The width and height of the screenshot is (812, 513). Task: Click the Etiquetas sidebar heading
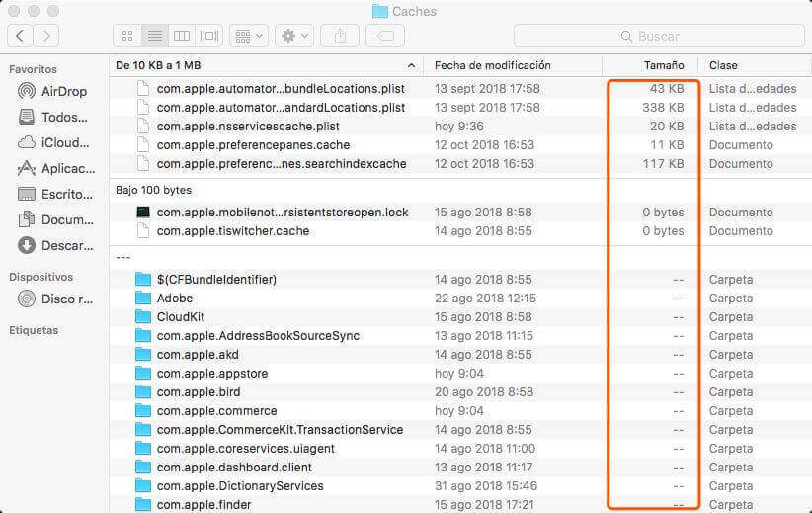[x=34, y=330]
